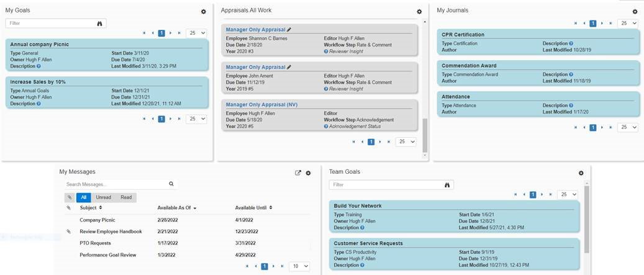Screen dimensions: 644x275
Task: Click Appraisals All Work vertical scrollbar thumb
Action: tap(425, 135)
